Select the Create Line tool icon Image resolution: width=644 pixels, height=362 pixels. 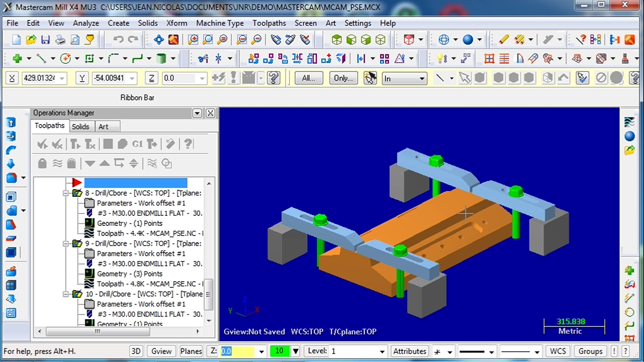coord(41,58)
